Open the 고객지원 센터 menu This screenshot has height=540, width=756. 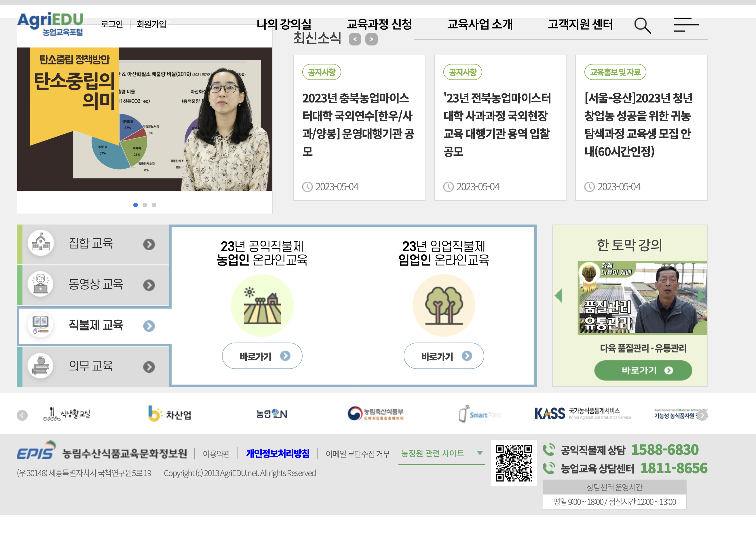point(580,24)
